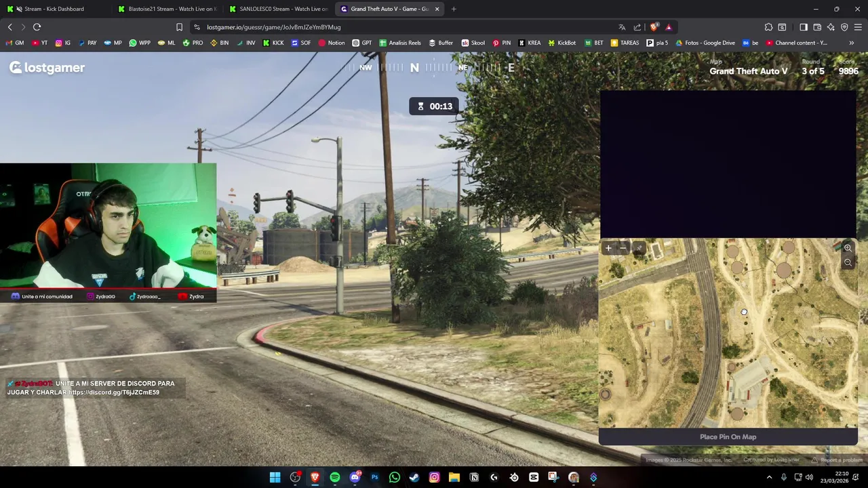Screen dimensions: 868x488
Task: Click the share page icon
Action: point(637,27)
